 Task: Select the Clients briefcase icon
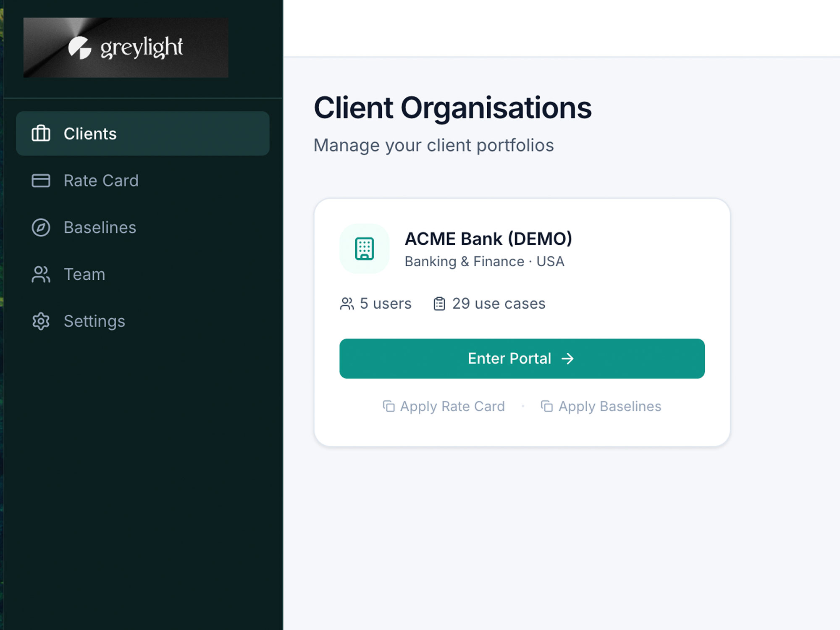point(41,134)
